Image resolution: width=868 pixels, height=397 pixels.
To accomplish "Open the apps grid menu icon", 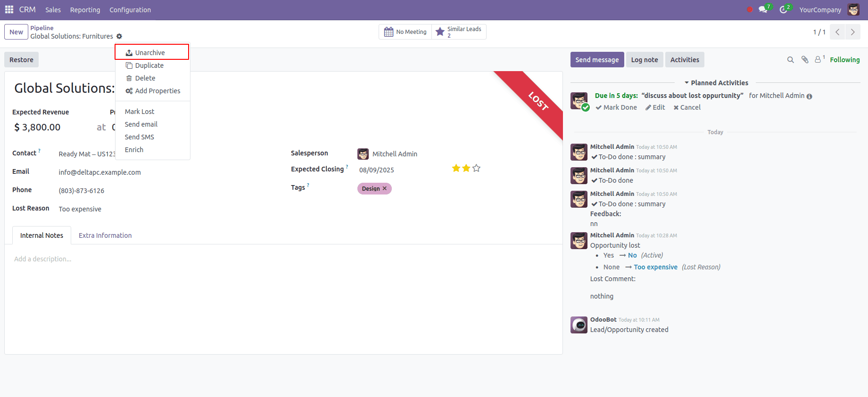I will (9, 9).
